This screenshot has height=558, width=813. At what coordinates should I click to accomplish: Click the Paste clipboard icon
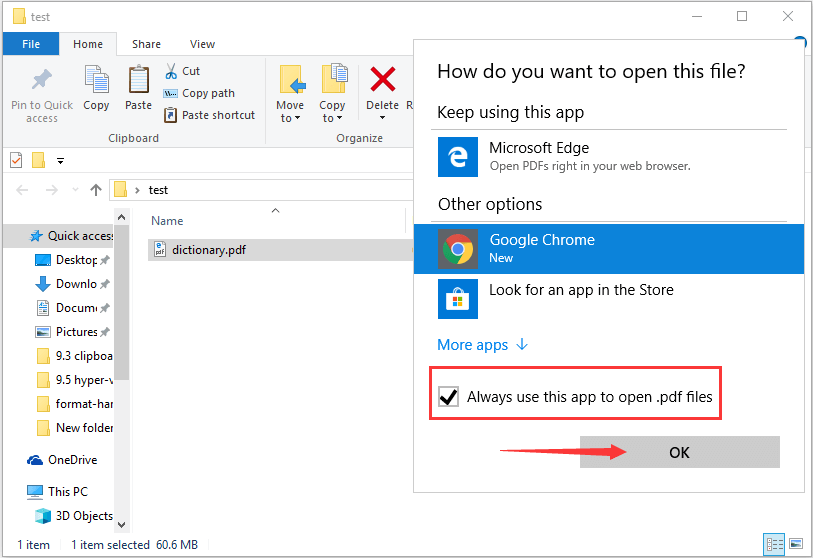138,80
